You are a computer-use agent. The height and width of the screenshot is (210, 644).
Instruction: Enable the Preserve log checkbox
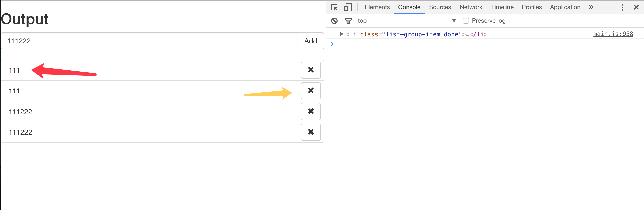point(466,21)
